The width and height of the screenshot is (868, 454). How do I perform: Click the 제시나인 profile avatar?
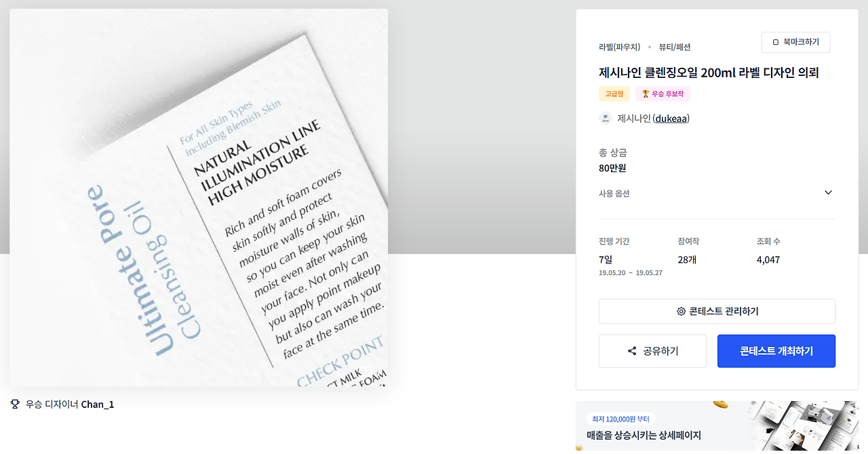click(x=606, y=119)
